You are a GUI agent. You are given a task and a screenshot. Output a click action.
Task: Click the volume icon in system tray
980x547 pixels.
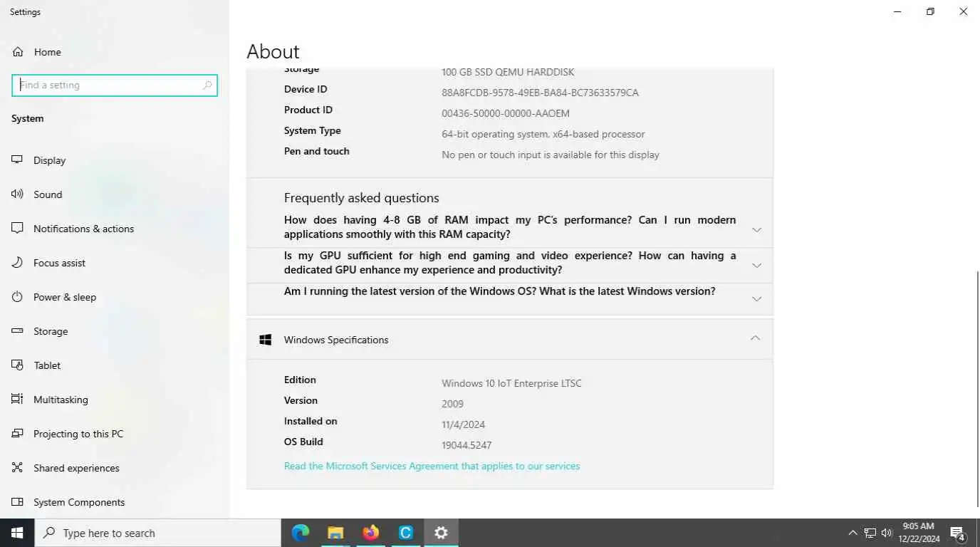[887, 533]
